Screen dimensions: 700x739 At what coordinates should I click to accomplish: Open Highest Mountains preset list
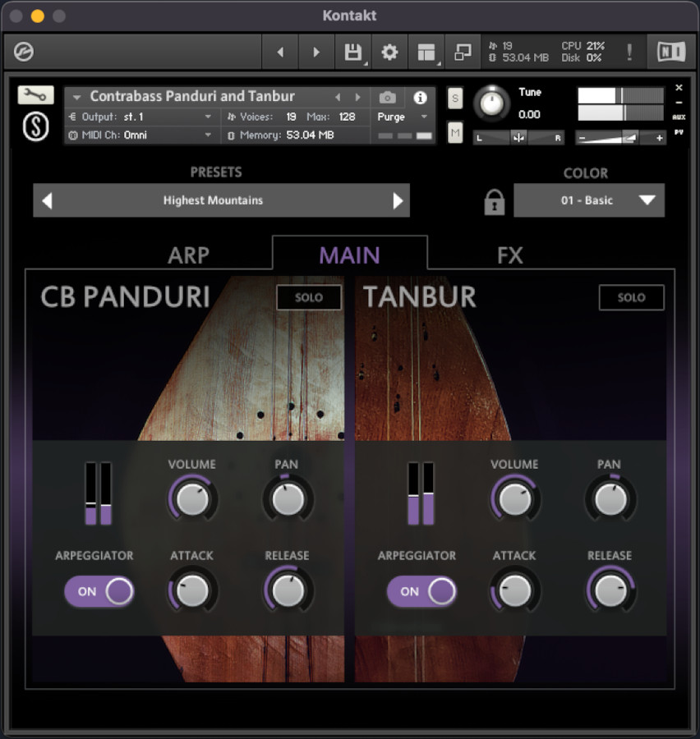point(214,200)
